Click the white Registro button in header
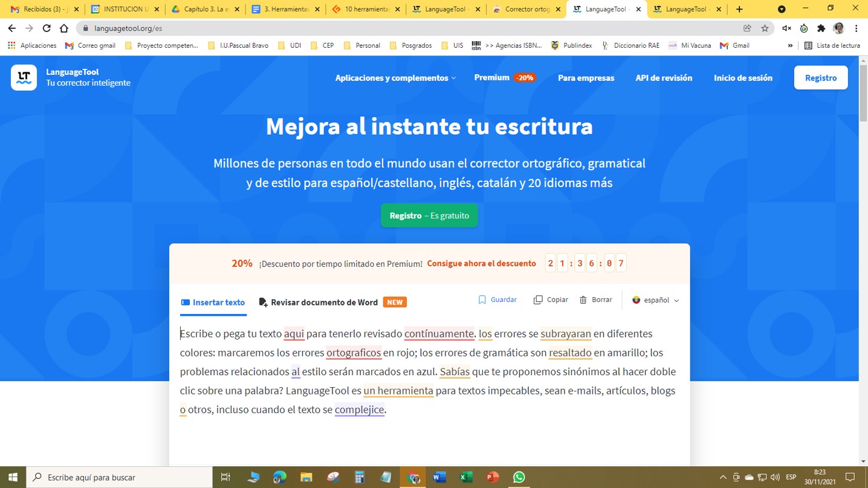 click(x=821, y=78)
